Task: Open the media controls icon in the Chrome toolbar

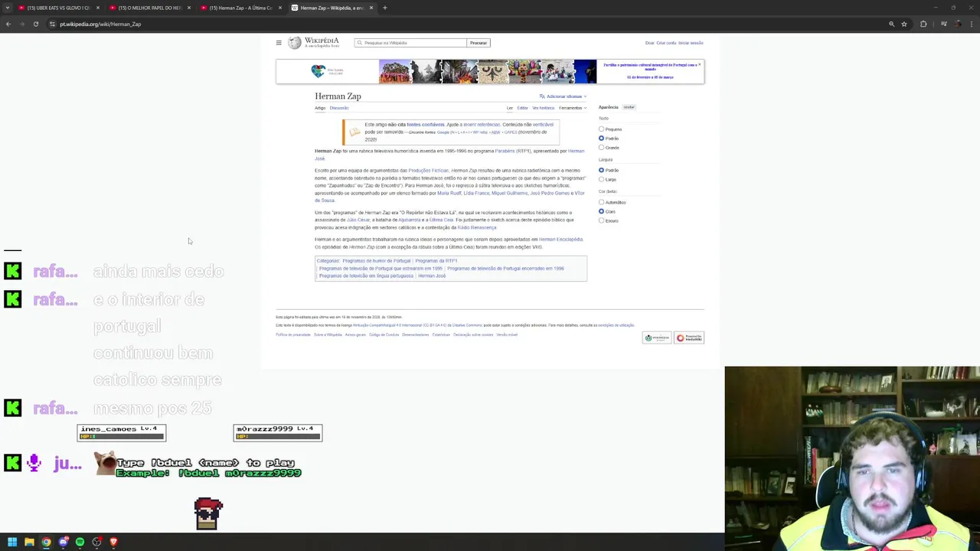Action: coord(944,24)
